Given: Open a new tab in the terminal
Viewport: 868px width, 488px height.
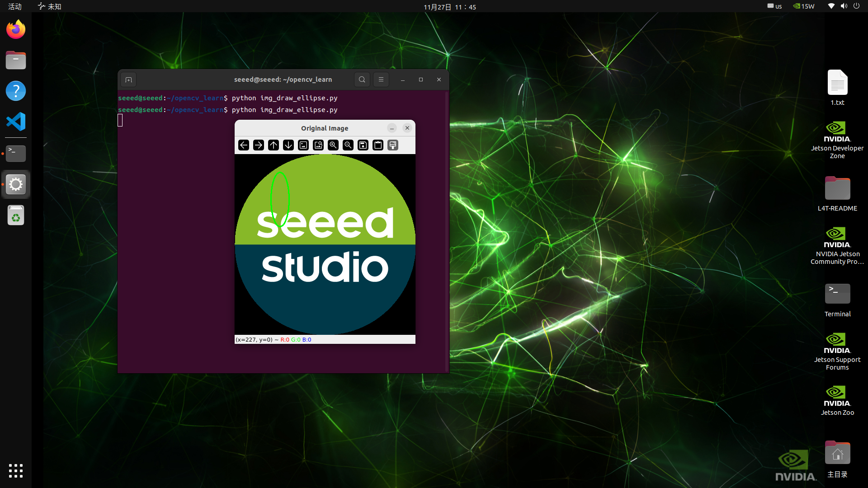Looking at the screenshot, I should click(x=129, y=80).
